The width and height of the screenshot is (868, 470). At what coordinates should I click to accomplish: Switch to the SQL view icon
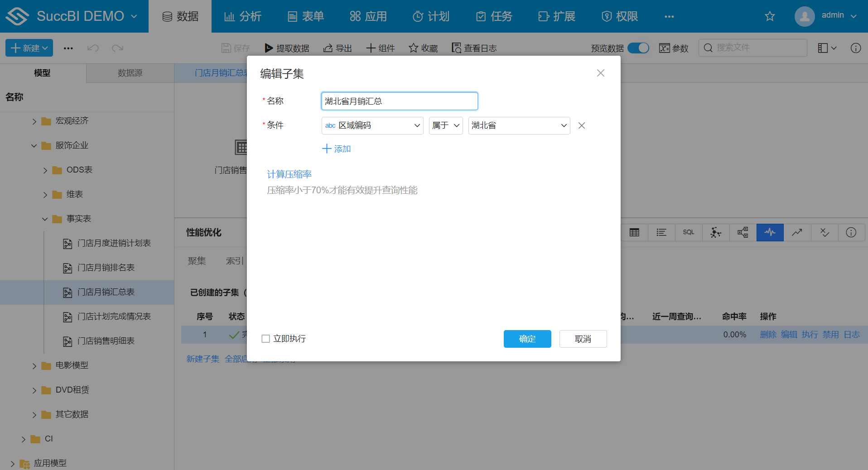coord(688,232)
